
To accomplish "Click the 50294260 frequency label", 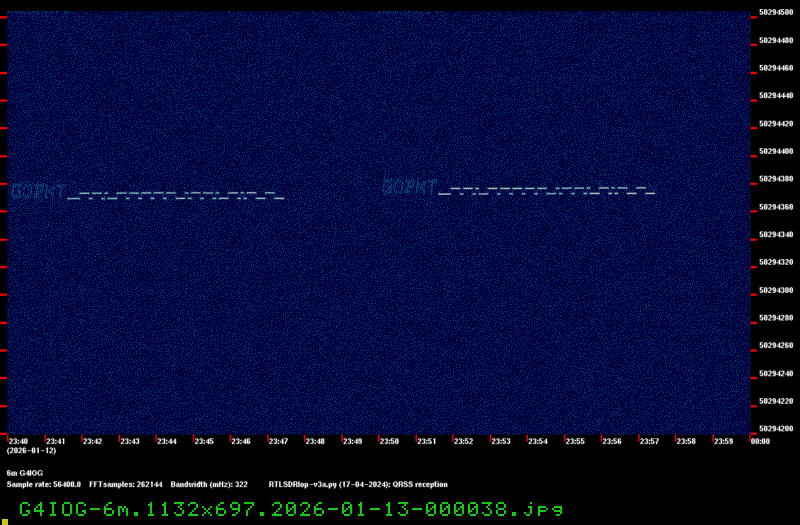I will (776, 345).
